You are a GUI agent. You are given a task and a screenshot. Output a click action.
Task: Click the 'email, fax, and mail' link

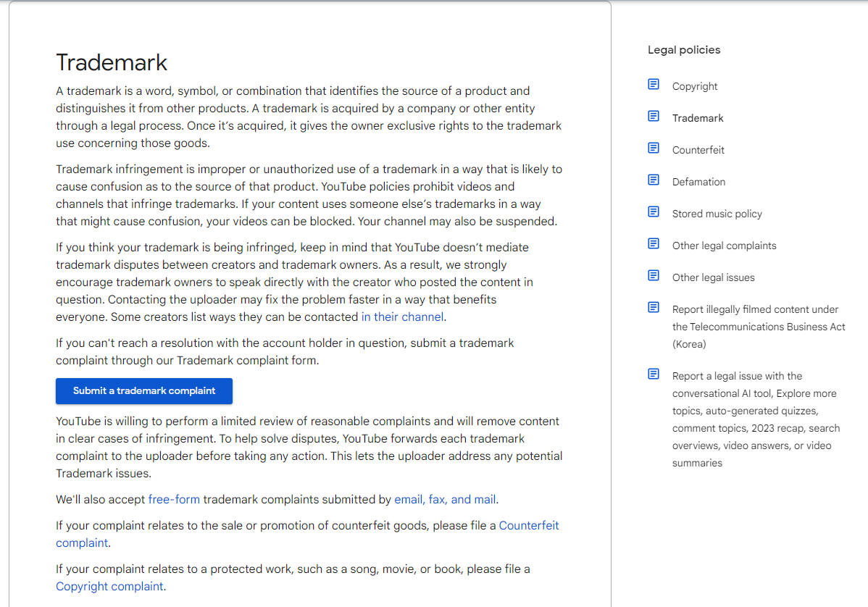445,500
